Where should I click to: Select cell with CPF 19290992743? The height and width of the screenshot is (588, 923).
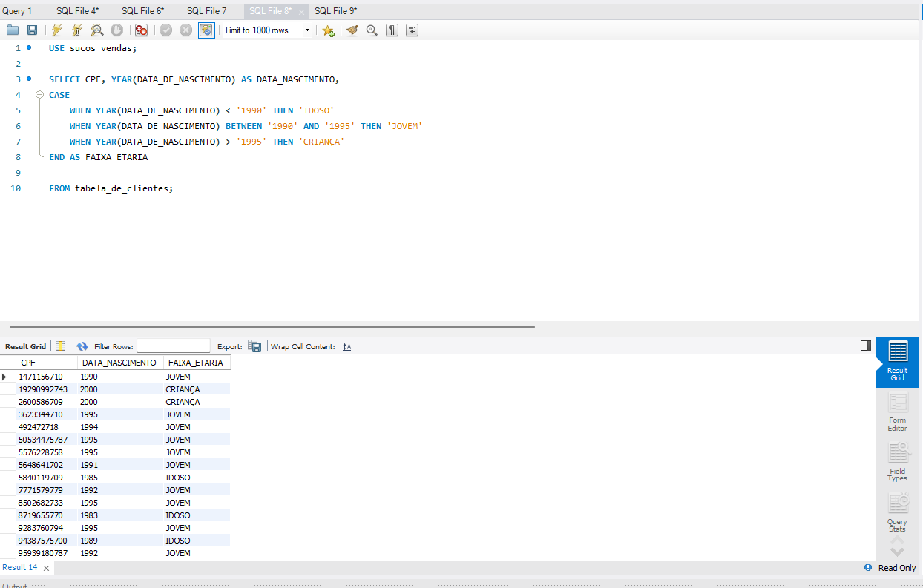(47, 389)
